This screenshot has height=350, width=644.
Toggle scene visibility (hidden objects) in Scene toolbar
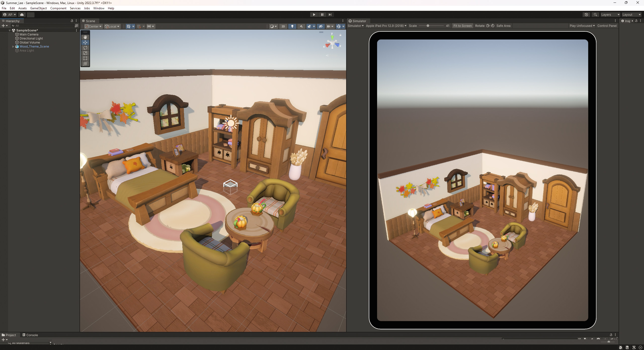(x=321, y=26)
